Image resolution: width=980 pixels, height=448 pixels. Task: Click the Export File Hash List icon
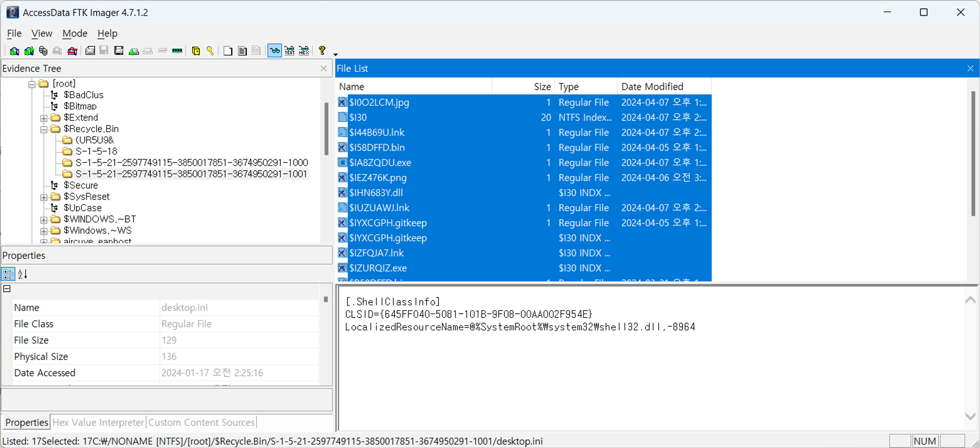pos(242,50)
